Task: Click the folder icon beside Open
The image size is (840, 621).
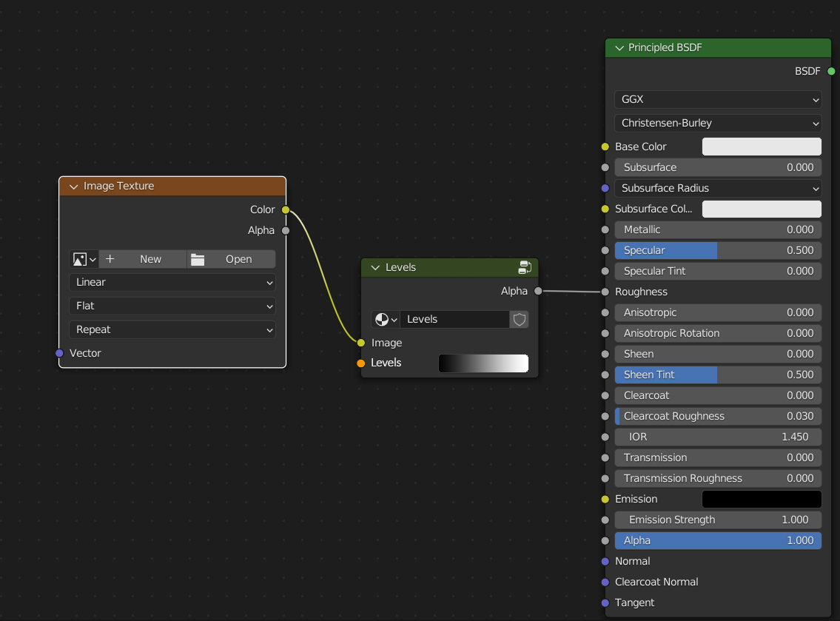Action: pyautogui.click(x=198, y=259)
